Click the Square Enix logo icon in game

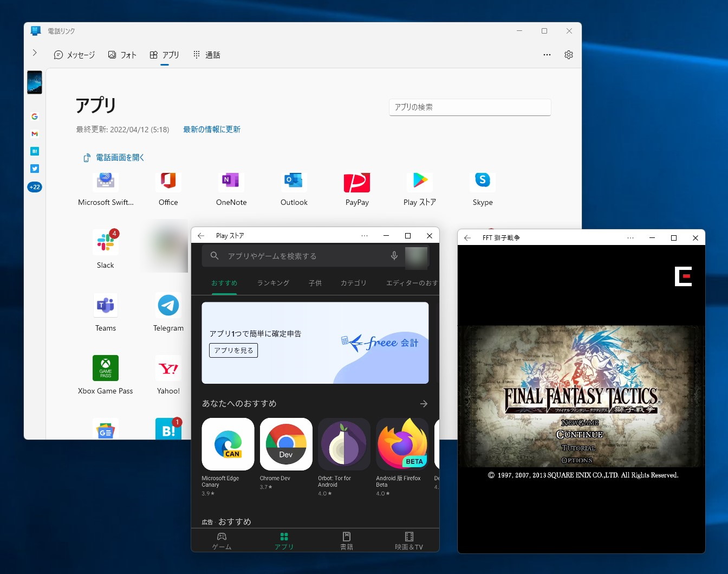coord(683,276)
